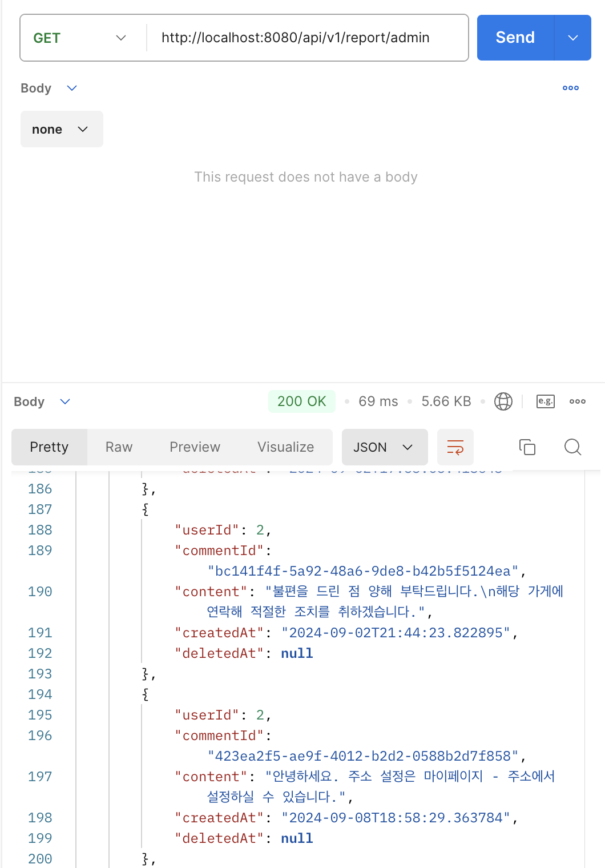The width and height of the screenshot is (605, 868).
Task: Open the none body type dropdown
Action: point(62,130)
